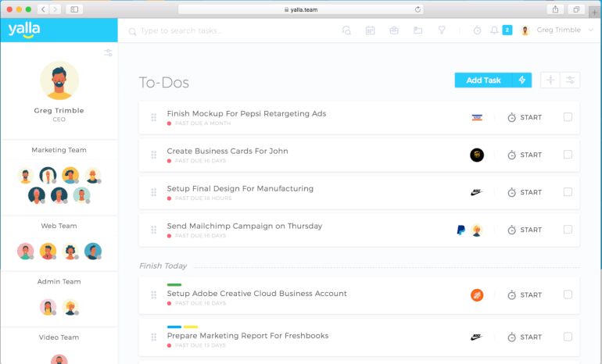Screen dimensions: 602x364
Task: Open task Send Mailchimp Campaign on Thursday
Action: tap(245, 226)
